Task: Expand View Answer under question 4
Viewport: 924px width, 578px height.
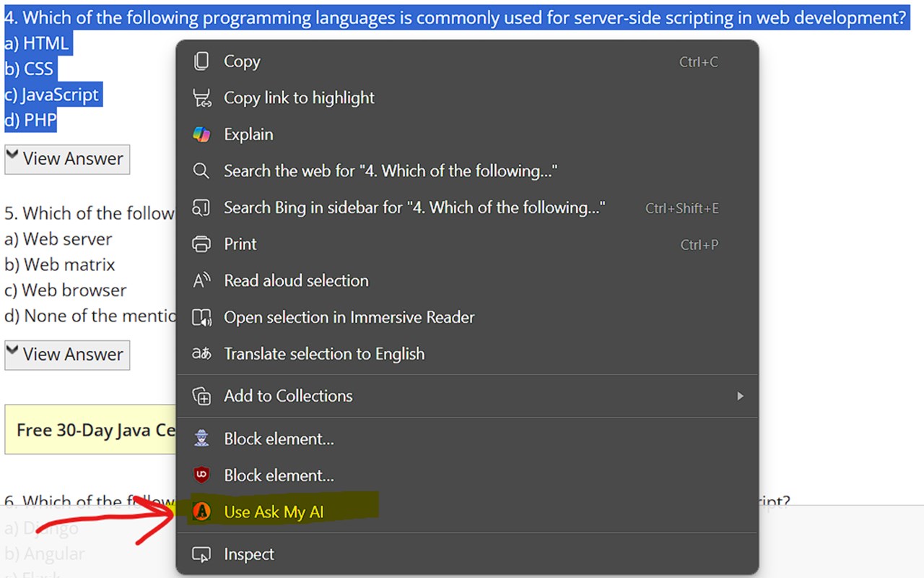Action: [67, 159]
